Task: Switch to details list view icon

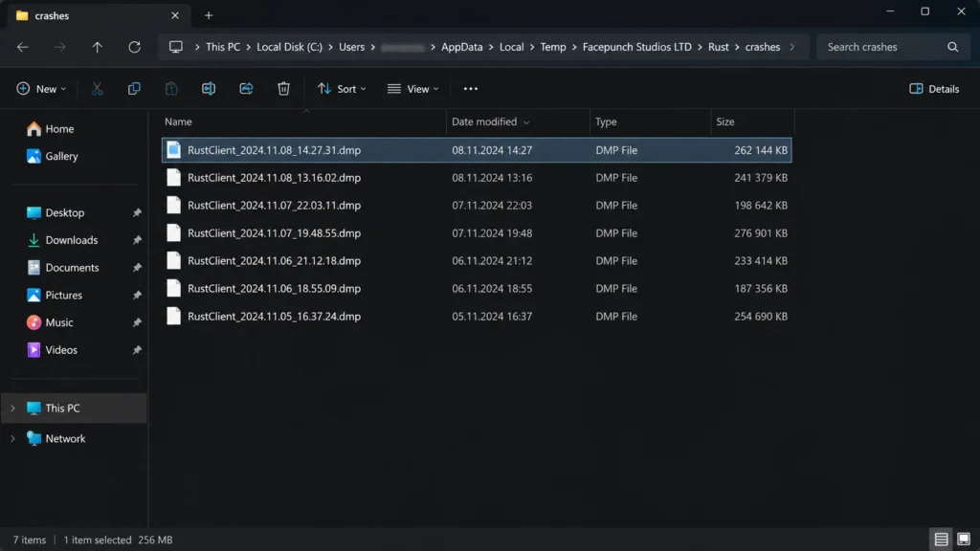Action: pyautogui.click(x=942, y=540)
